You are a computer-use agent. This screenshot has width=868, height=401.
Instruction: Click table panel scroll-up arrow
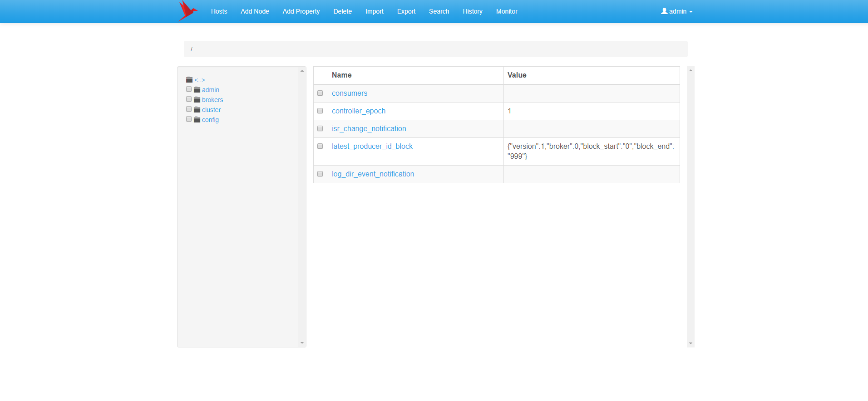[690, 70]
